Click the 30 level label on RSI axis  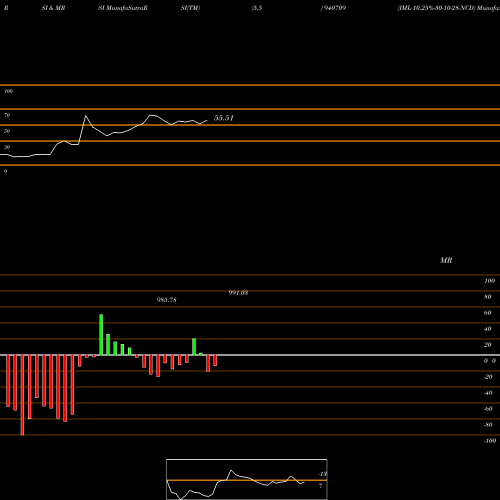point(7,147)
